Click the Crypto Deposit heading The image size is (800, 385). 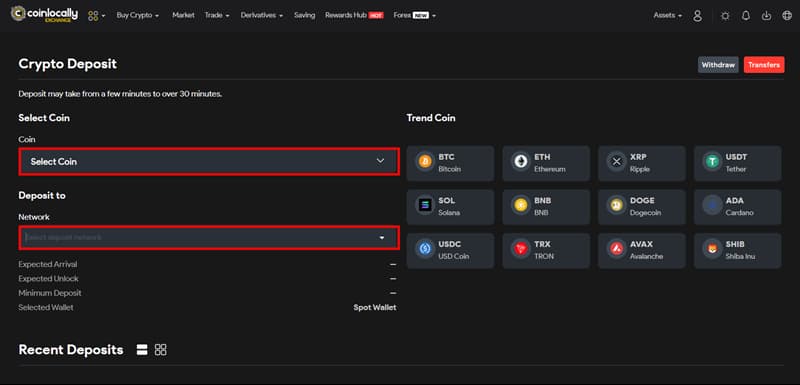pyautogui.click(x=68, y=64)
